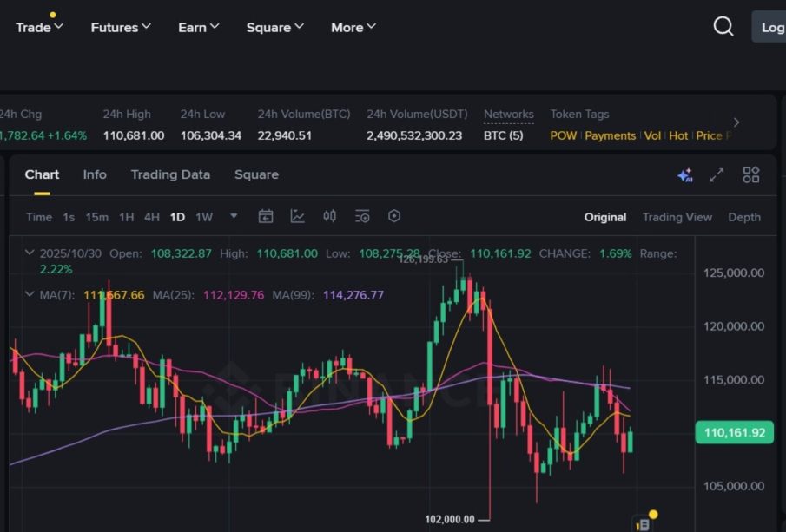Image resolution: width=786 pixels, height=532 pixels.
Task: Open the Info tab
Action: point(95,174)
